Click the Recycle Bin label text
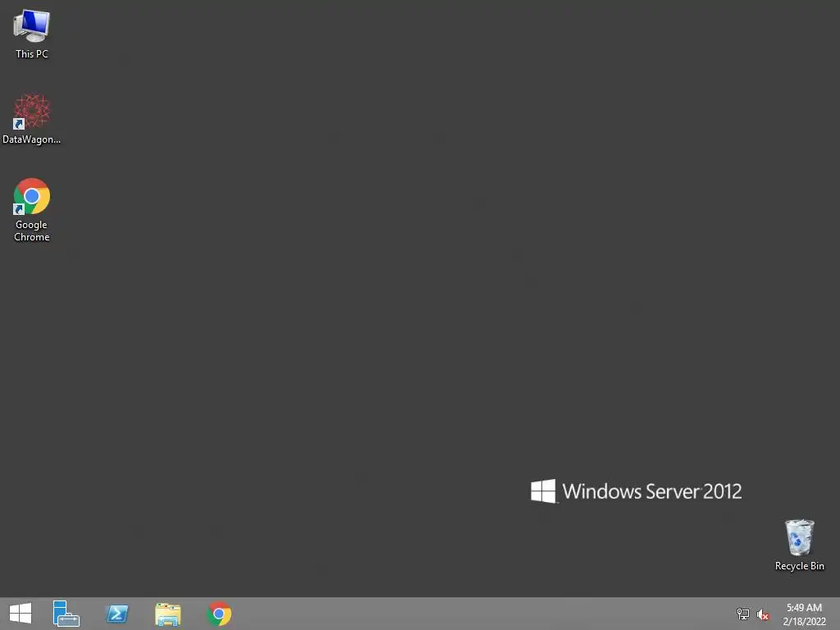Viewport: 840px width, 630px height. click(x=799, y=566)
